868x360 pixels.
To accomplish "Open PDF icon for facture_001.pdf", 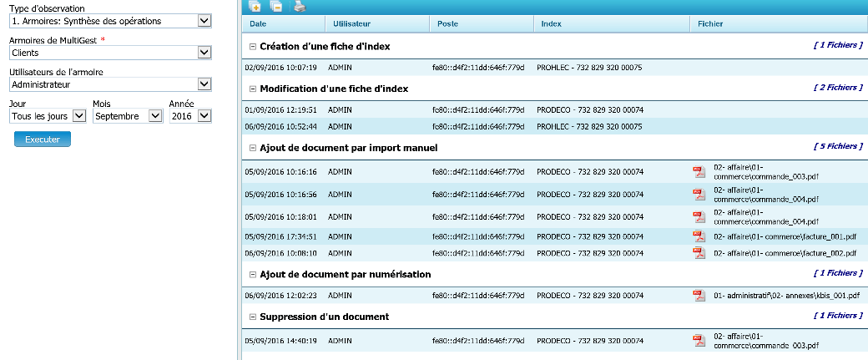I will pos(699,236).
